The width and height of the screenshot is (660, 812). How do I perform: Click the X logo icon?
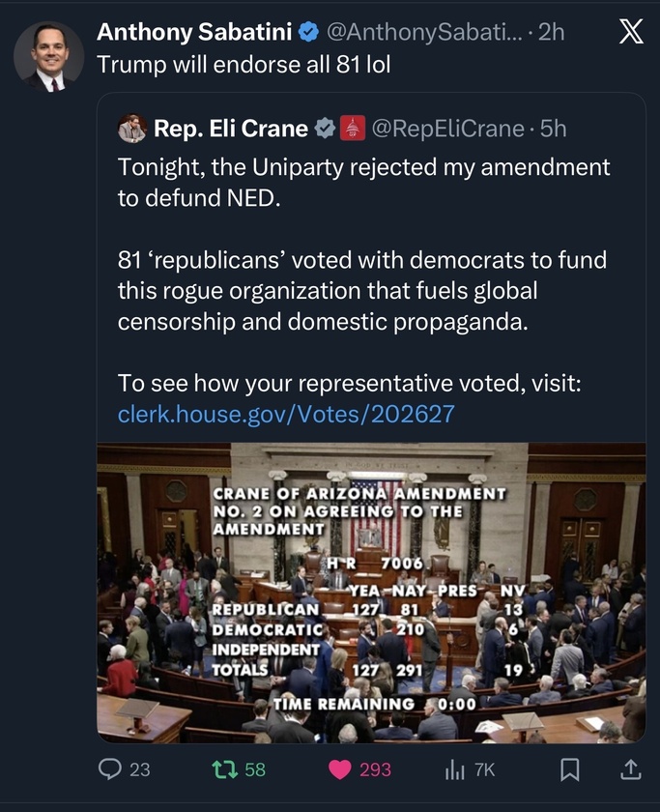(630, 32)
